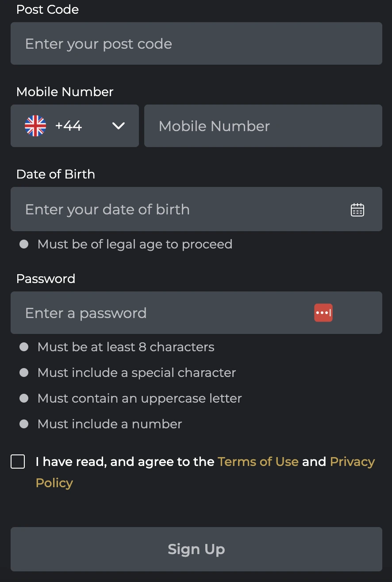Enable the 'I have read' agreement checkbox
392x582 pixels.
coord(18,462)
